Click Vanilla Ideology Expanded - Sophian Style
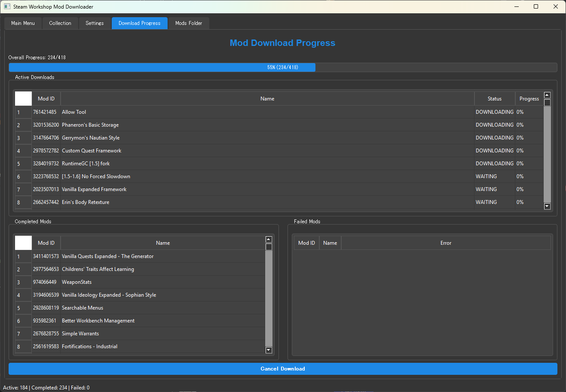The width and height of the screenshot is (566, 392). (163, 295)
